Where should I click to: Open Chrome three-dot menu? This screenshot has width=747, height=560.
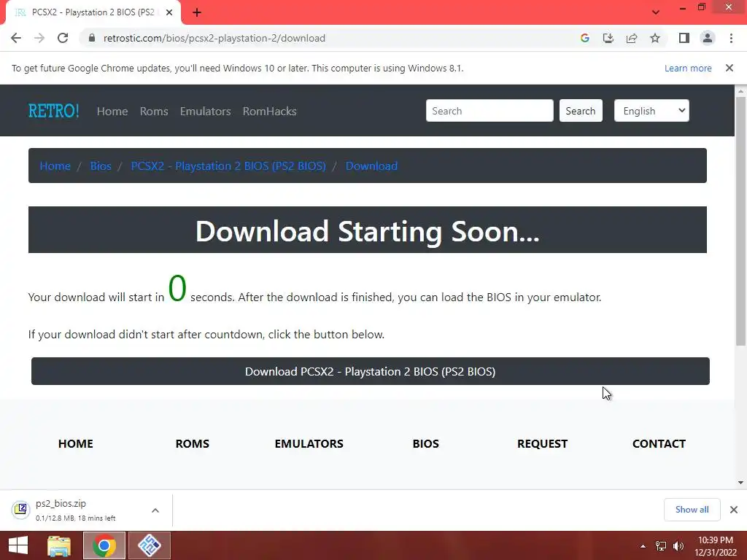click(731, 38)
